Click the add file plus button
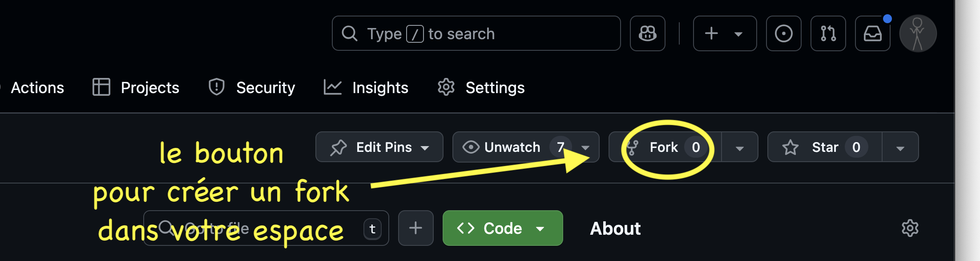The height and width of the screenshot is (261, 980). point(415,228)
